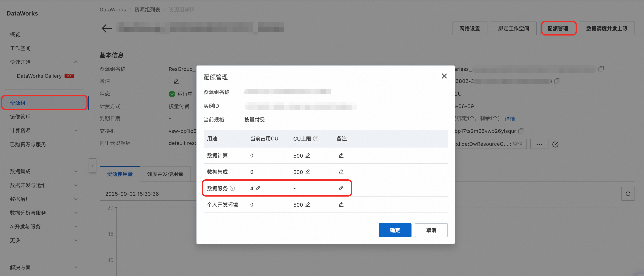This screenshot has height=276, width=644.
Task: Click the circular edit tag icon
Action: (x=555, y=144)
